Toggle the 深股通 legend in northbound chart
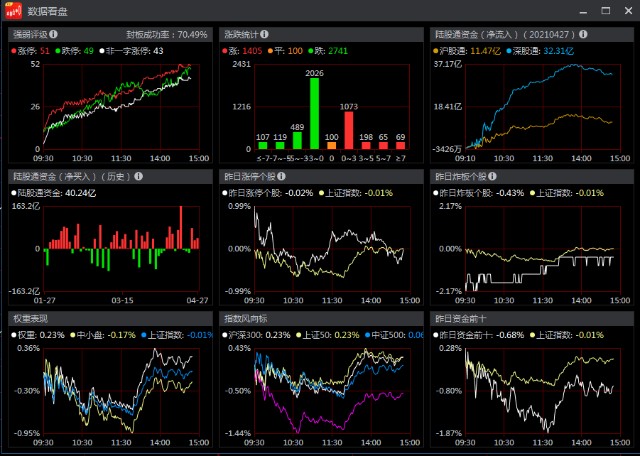 point(525,50)
